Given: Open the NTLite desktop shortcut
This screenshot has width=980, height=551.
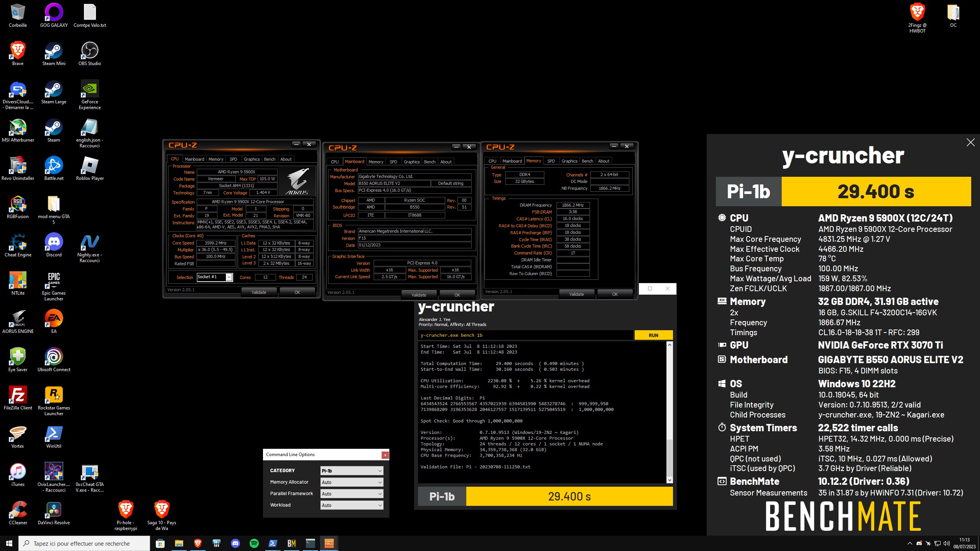Looking at the screenshot, I should click(18, 283).
